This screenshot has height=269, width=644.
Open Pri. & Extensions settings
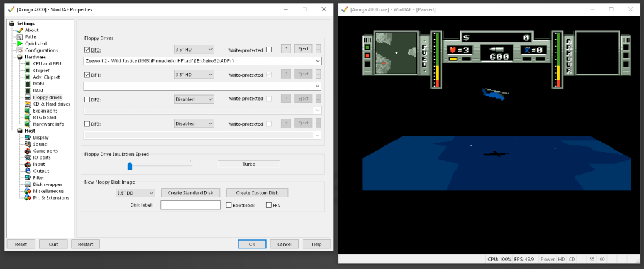[51, 197]
